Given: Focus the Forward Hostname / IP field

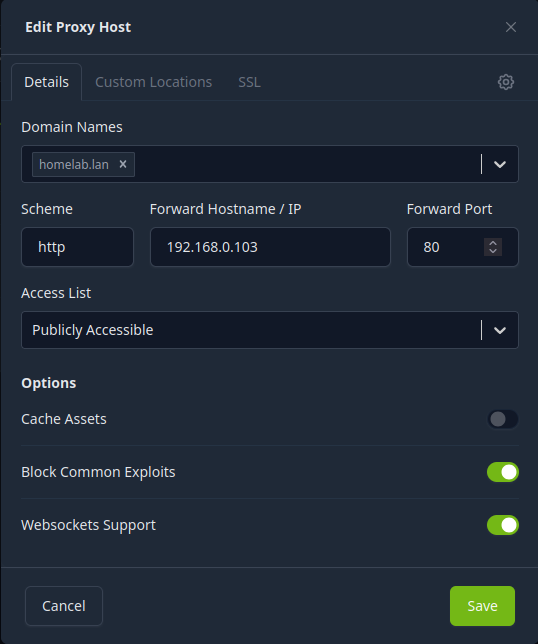Looking at the screenshot, I should [x=270, y=247].
